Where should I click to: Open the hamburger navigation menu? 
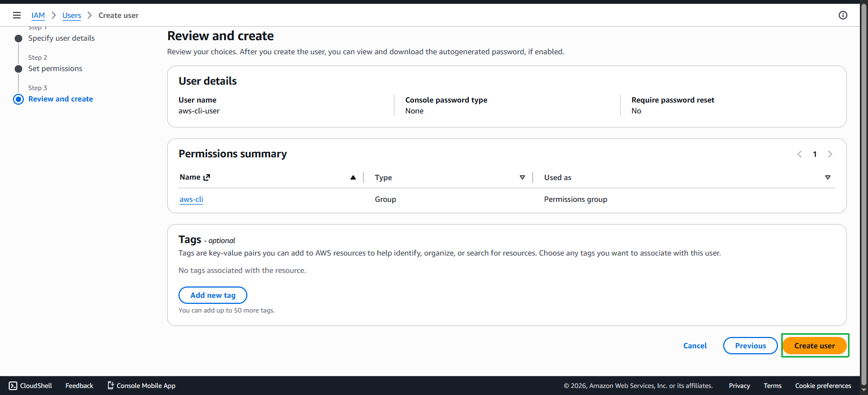(x=17, y=15)
